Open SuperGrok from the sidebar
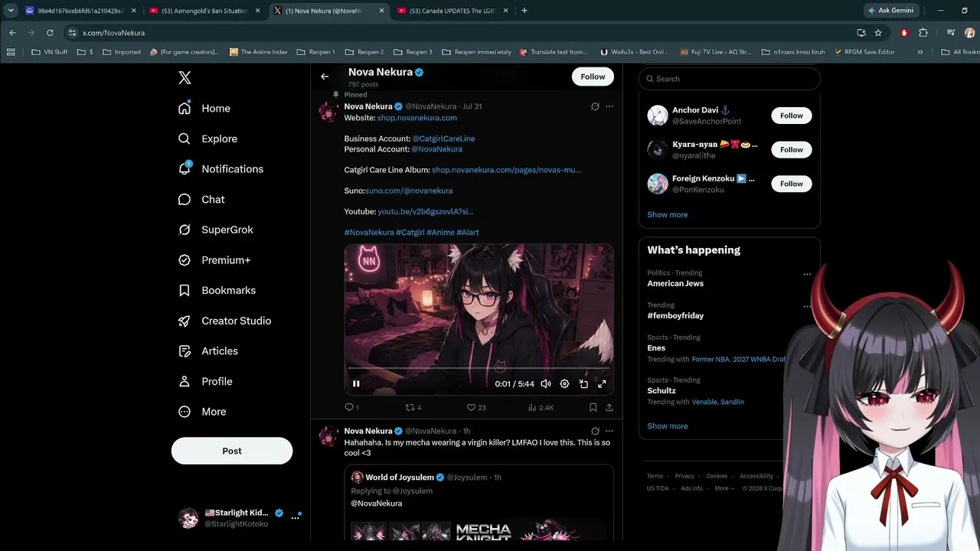The image size is (980, 551). point(215,230)
